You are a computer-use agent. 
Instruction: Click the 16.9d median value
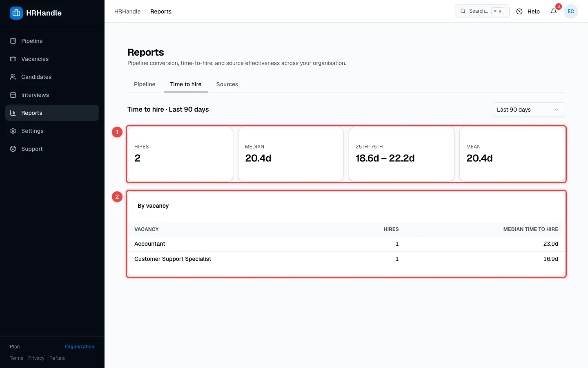550,259
